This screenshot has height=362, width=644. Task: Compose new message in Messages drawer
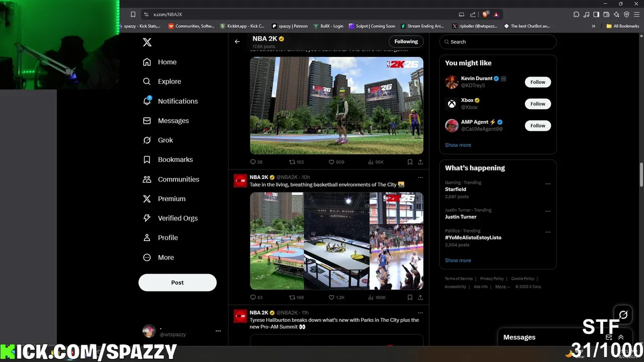[x=609, y=337]
